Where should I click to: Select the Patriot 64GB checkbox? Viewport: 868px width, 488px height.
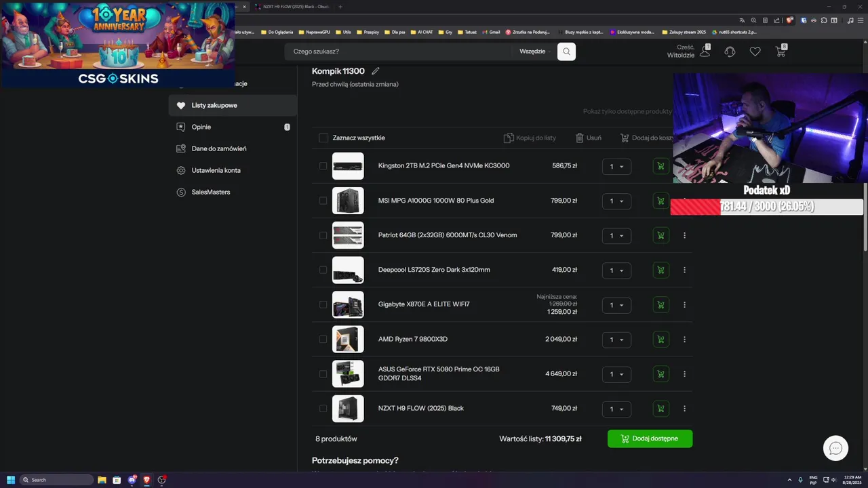pos(323,235)
